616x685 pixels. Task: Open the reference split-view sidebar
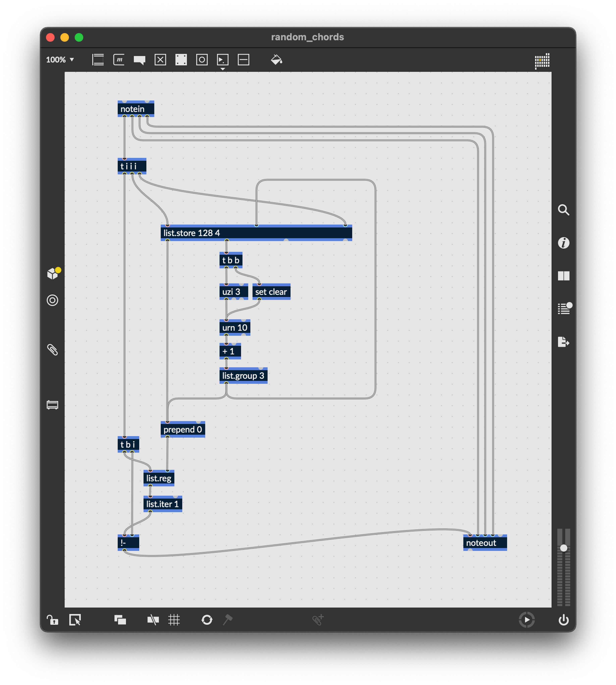(564, 276)
